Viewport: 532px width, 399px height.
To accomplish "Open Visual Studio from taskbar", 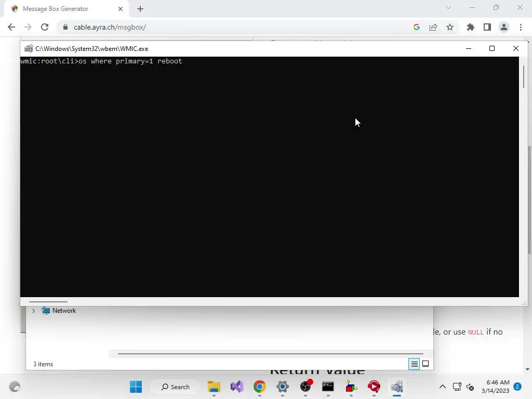I will click(237, 387).
